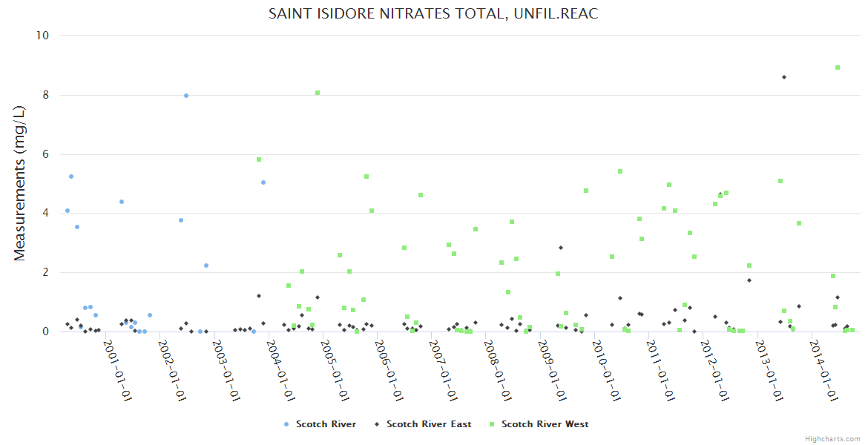Click the 2001-01-01 x-axis label
Viewport: 868px width, 445px height.
click(x=116, y=369)
